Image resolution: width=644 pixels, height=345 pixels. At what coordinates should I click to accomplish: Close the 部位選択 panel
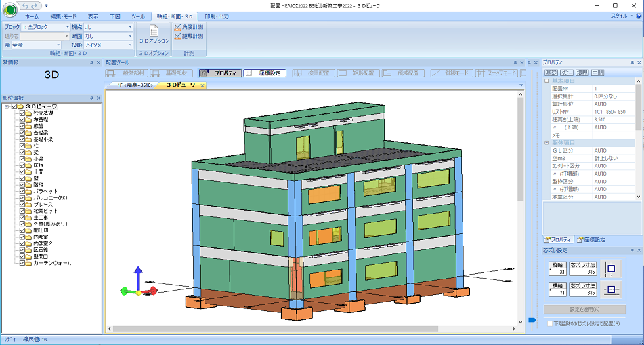click(x=99, y=98)
